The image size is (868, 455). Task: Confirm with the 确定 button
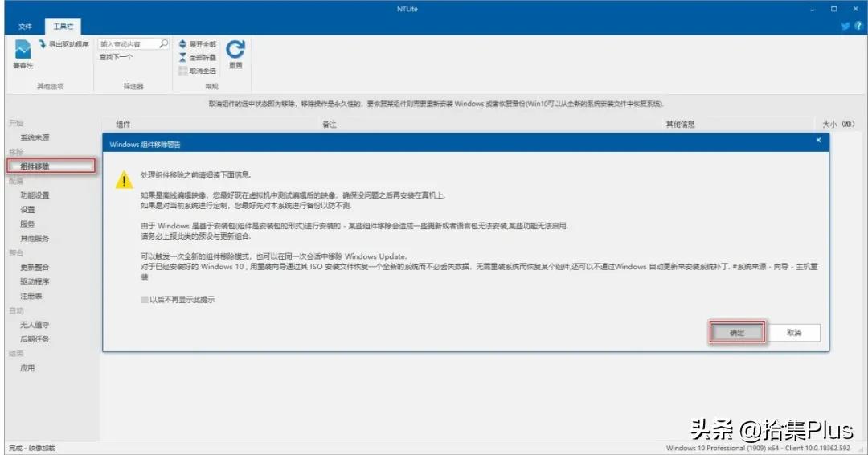(x=737, y=333)
